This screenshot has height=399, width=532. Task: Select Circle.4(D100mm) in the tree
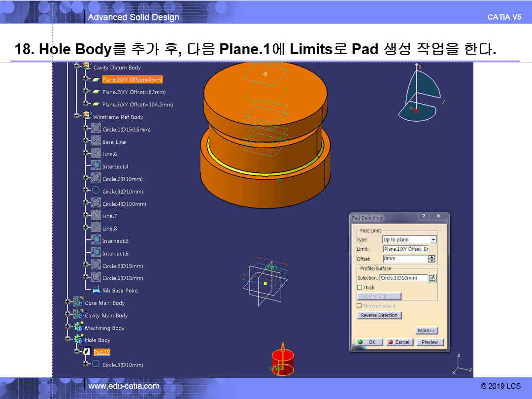pos(124,204)
